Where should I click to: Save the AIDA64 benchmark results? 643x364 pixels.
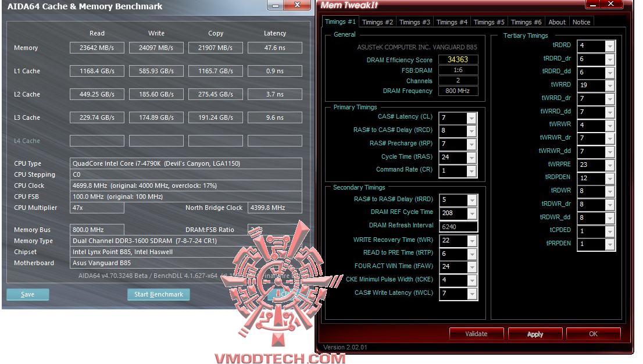27,294
